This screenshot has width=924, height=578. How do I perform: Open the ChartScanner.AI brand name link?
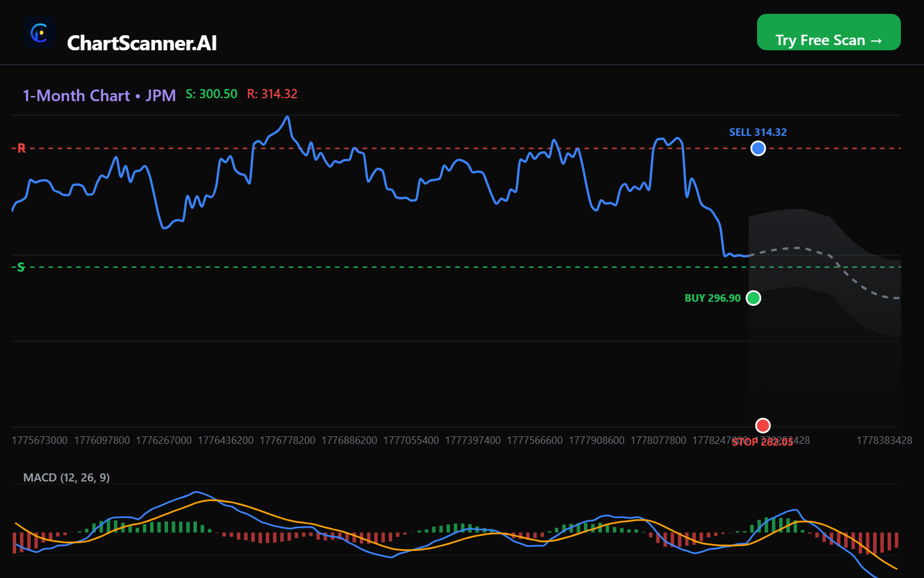(x=142, y=43)
